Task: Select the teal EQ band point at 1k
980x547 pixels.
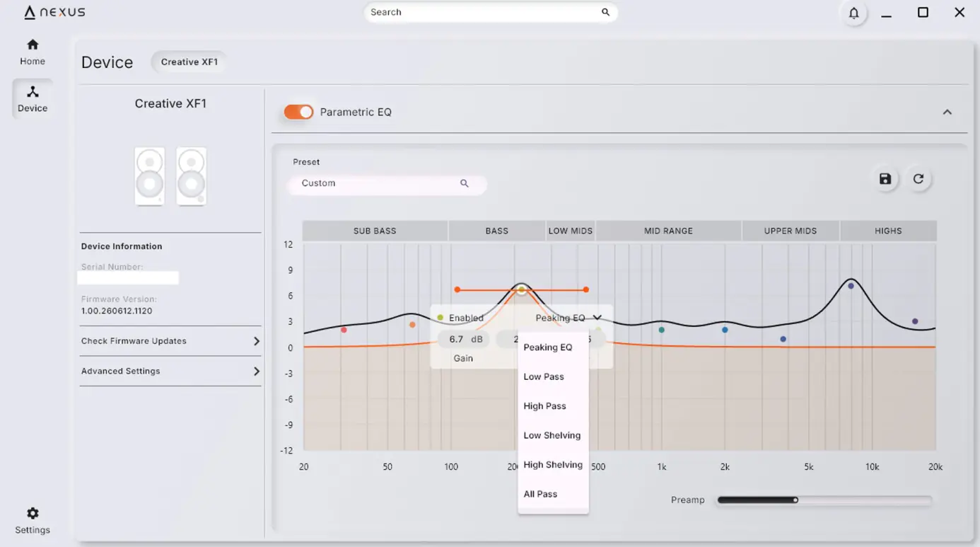Action: [662, 330]
